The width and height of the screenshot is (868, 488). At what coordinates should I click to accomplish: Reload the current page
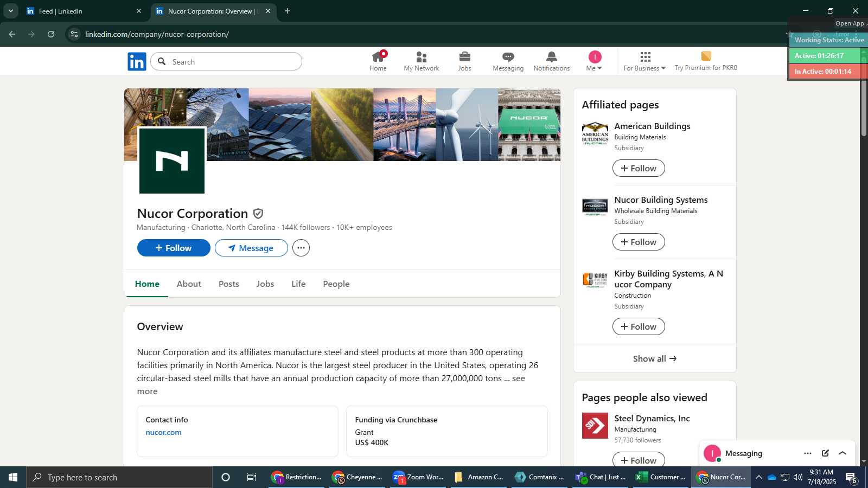point(51,34)
